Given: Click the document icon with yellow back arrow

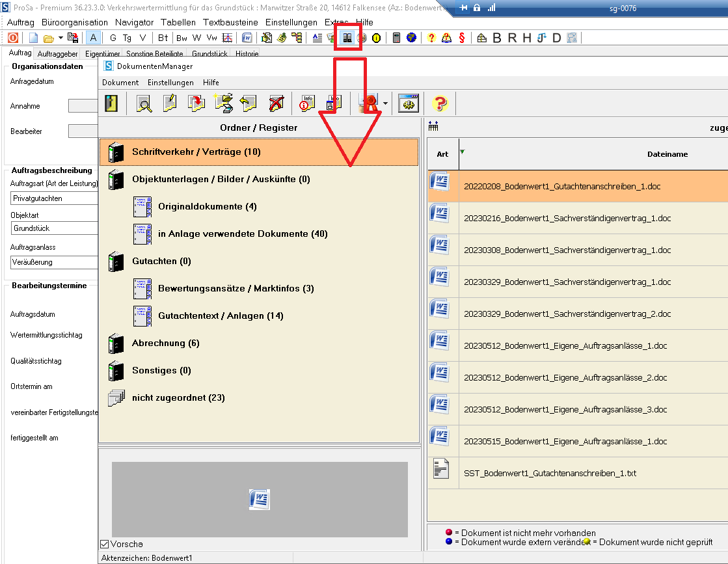Looking at the screenshot, I should coord(249,103).
